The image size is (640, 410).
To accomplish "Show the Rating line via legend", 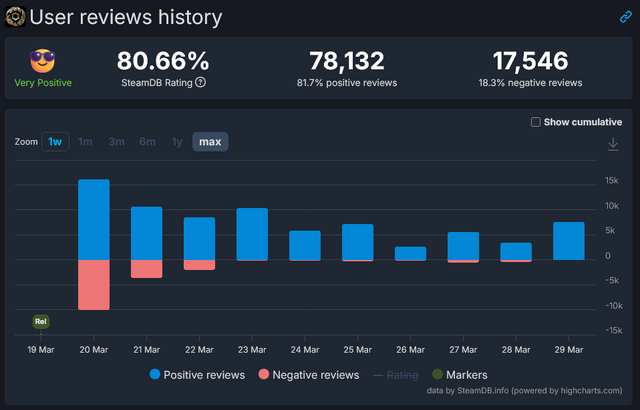I will [396, 375].
